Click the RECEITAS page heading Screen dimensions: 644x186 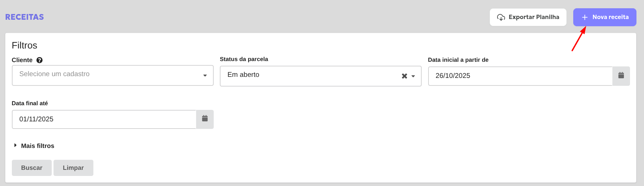coord(24,17)
